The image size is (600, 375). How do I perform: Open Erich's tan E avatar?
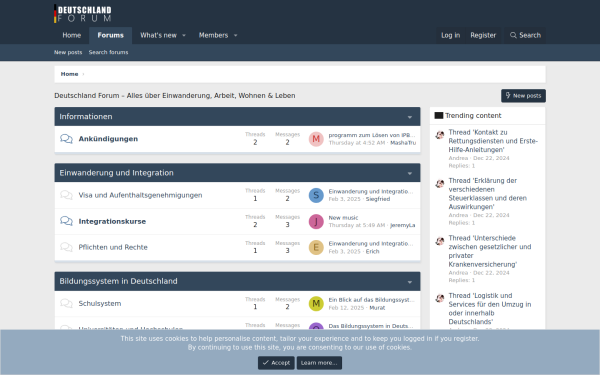coord(316,248)
